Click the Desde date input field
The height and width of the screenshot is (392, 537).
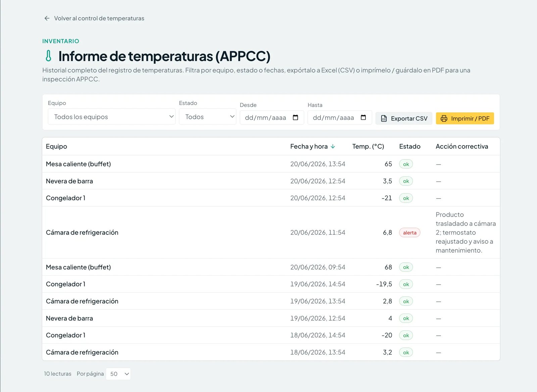click(x=272, y=118)
